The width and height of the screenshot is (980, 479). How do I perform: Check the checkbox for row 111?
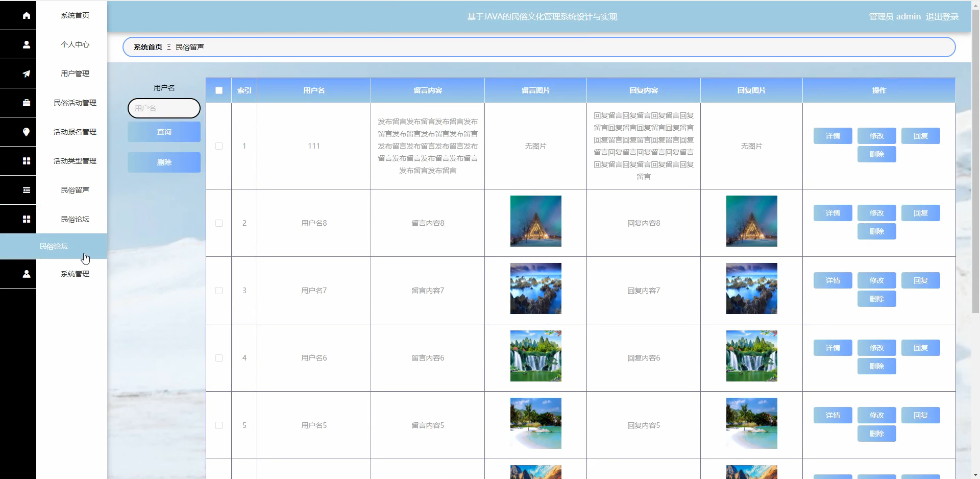point(219,146)
